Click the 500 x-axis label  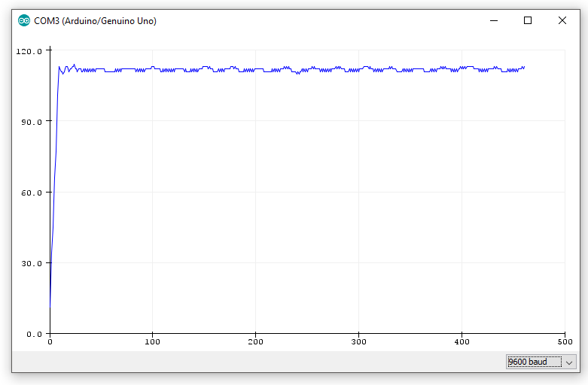pos(565,341)
